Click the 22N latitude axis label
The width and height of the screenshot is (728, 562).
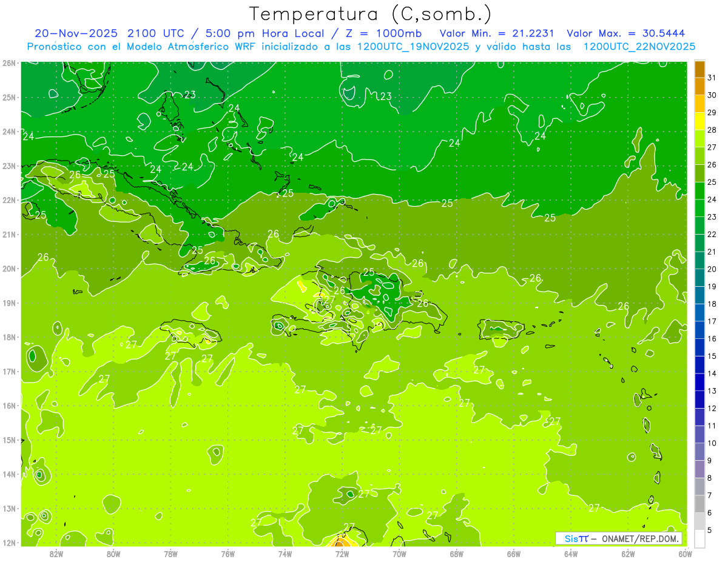9,200
